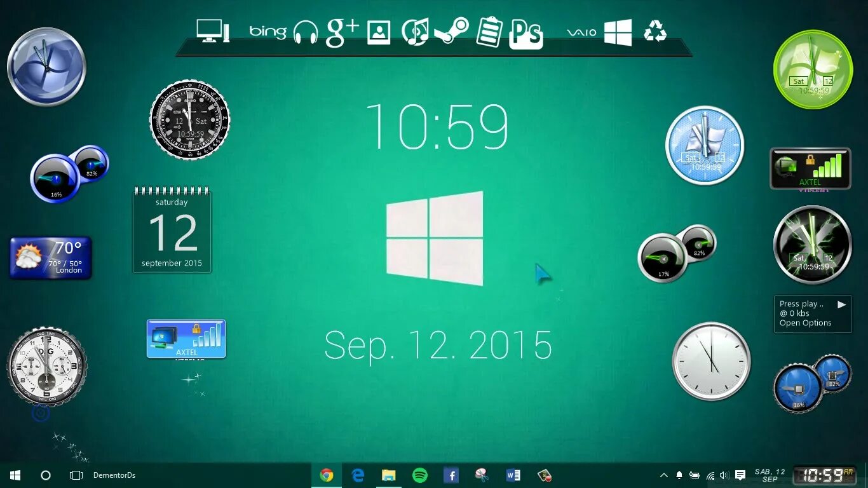
Task: Launch the music note dock icon
Action: coord(416,32)
